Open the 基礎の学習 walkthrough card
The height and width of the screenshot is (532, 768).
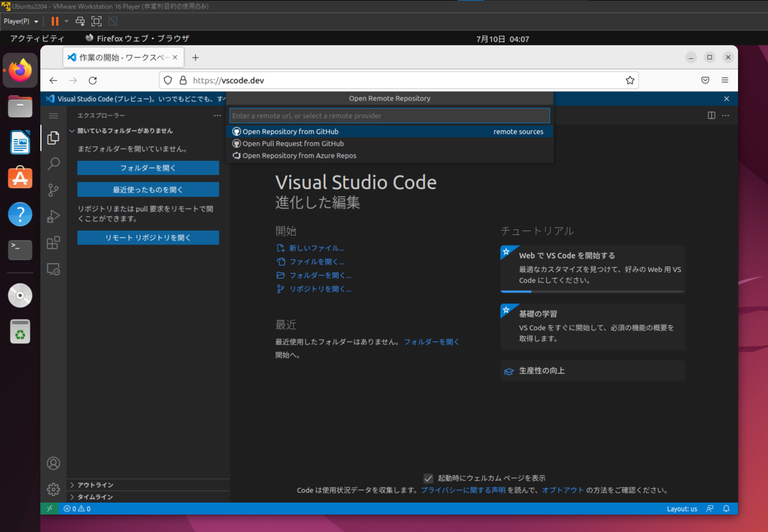tap(593, 326)
